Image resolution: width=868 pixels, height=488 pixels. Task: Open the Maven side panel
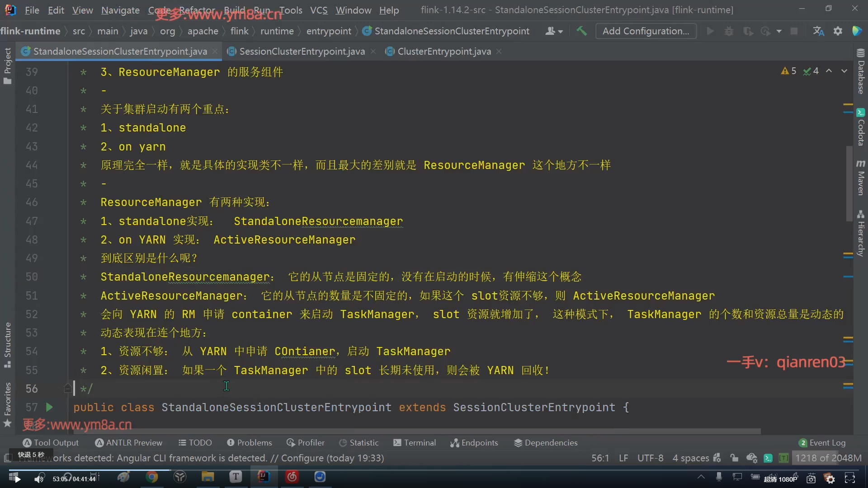[x=861, y=178]
